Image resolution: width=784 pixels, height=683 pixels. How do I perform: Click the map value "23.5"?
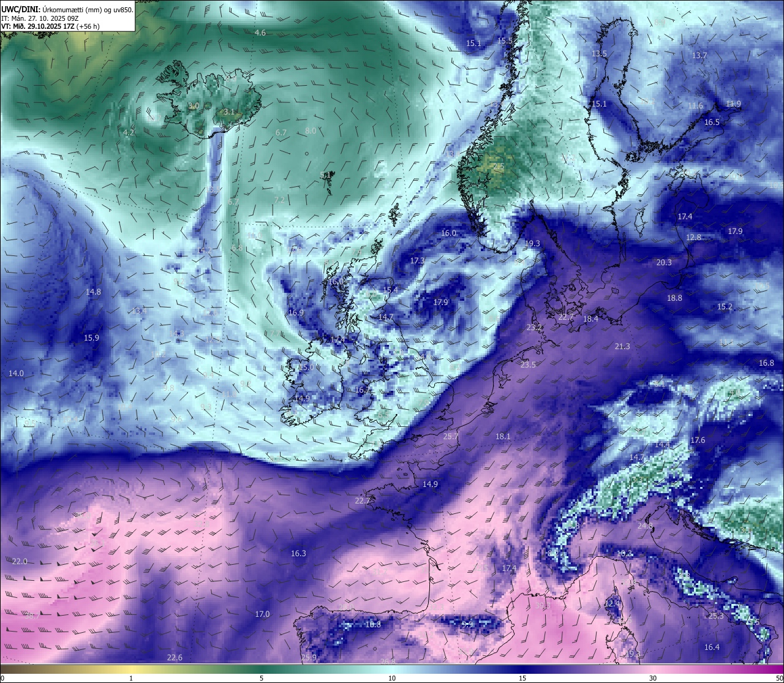pyautogui.click(x=528, y=365)
